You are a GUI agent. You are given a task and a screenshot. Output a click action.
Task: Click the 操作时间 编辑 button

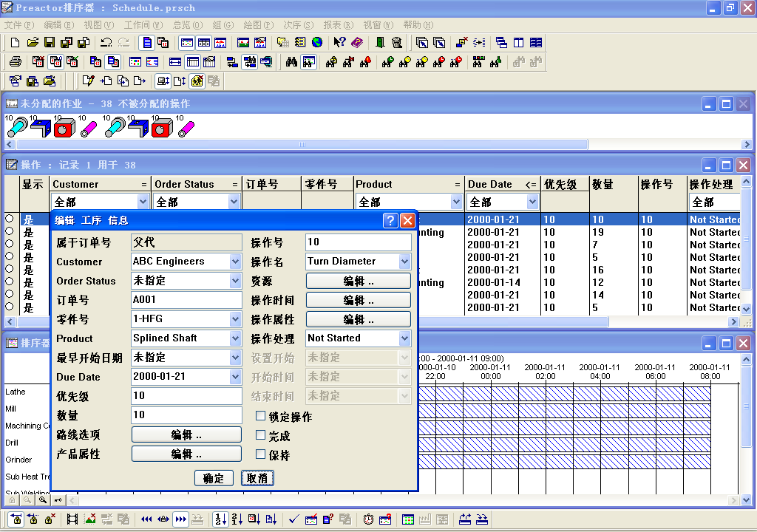359,300
